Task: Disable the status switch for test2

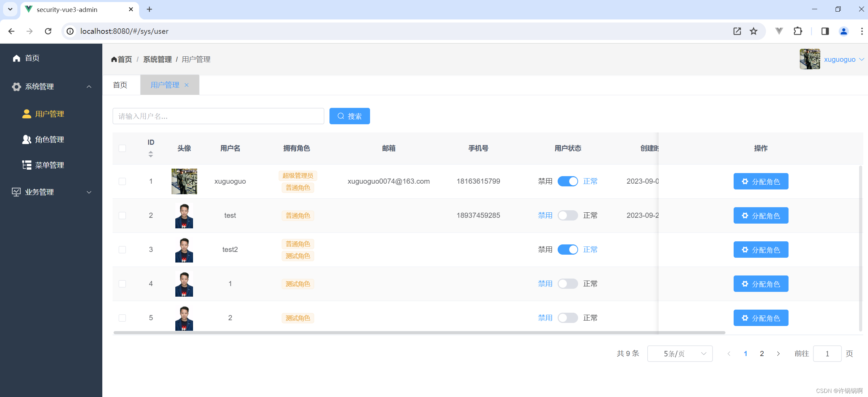Action: tap(568, 250)
